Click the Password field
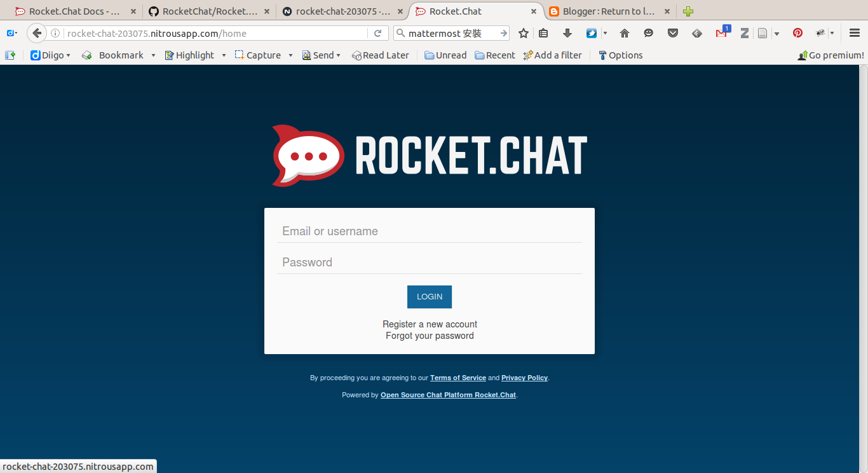Viewport: 868px width, 473px height. tap(430, 263)
